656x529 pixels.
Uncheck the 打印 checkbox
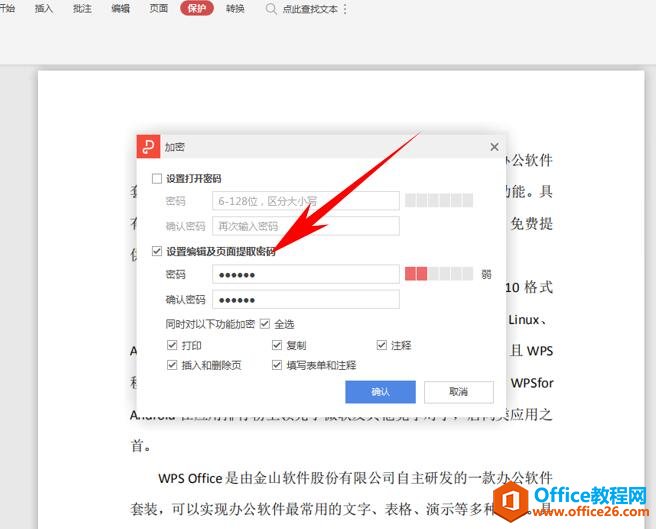click(172, 345)
